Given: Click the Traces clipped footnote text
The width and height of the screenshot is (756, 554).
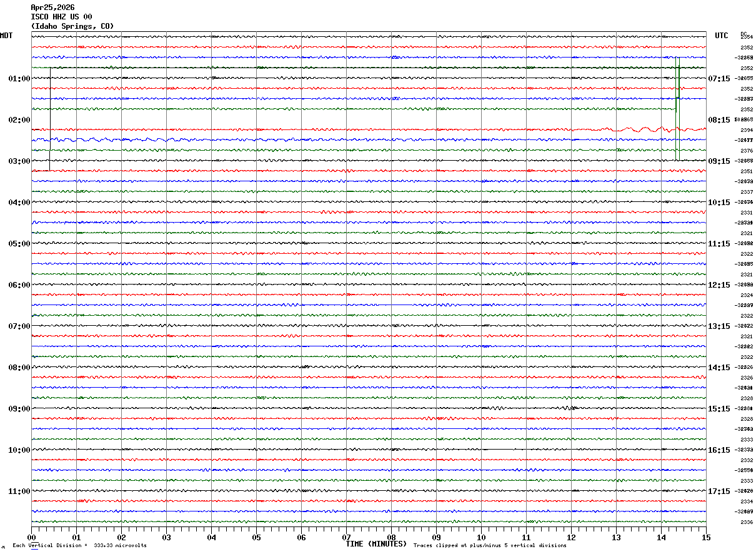Looking at the screenshot, I should [x=490, y=545].
